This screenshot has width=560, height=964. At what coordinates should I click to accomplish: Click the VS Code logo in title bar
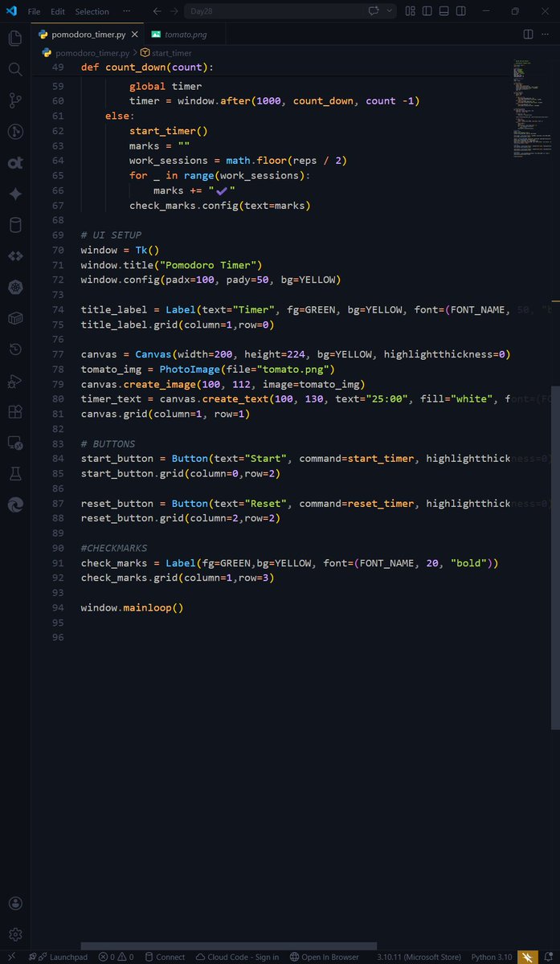pos(11,11)
